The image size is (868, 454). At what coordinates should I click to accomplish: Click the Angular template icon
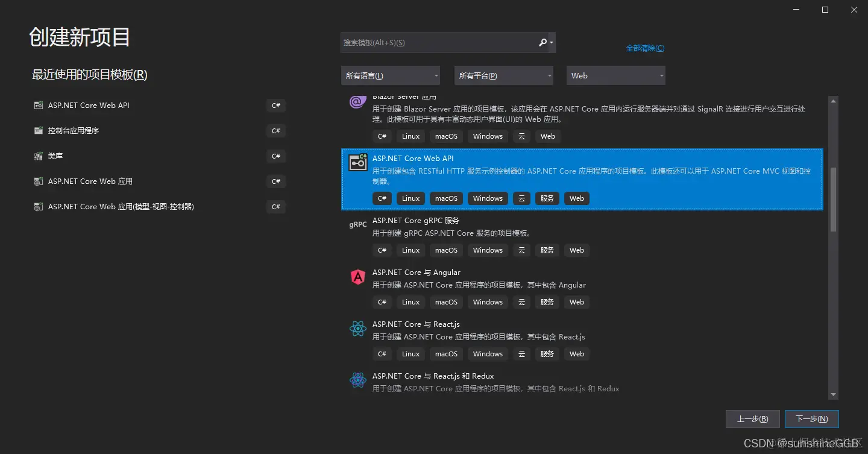click(358, 277)
